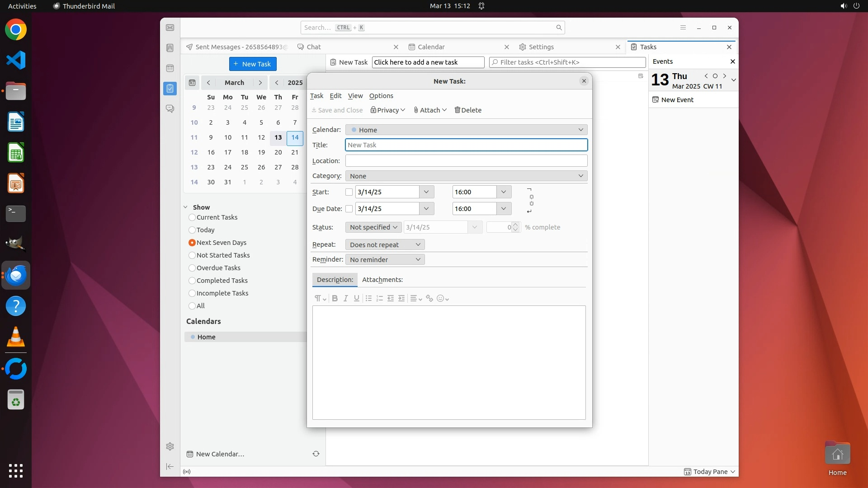Image resolution: width=868 pixels, height=488 pixels.
Task: Enable the Due Date checkbox
Action: (349, 209)
